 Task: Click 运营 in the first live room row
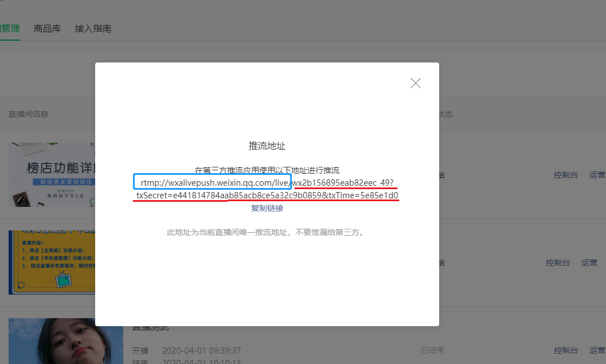[597, 175]
